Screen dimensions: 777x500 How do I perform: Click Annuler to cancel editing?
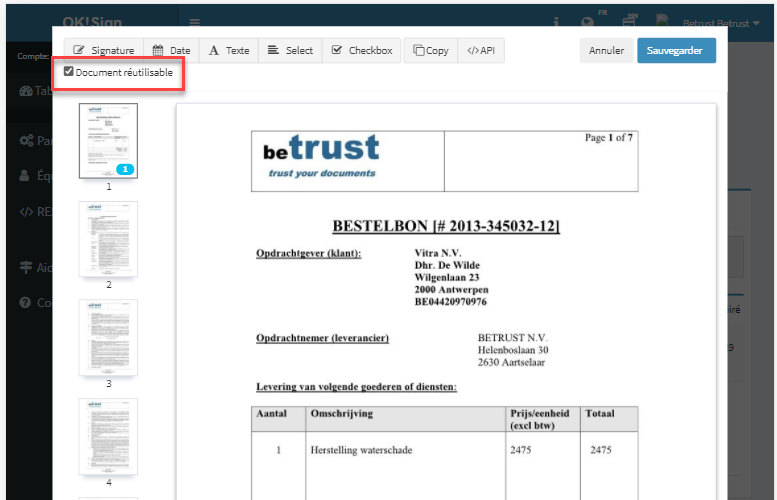click(x=607, y=51)
